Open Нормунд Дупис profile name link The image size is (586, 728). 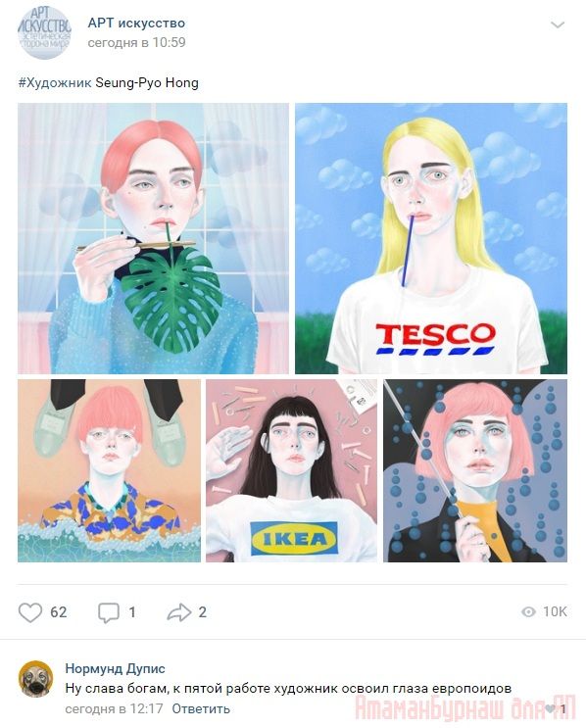point(116,668)
